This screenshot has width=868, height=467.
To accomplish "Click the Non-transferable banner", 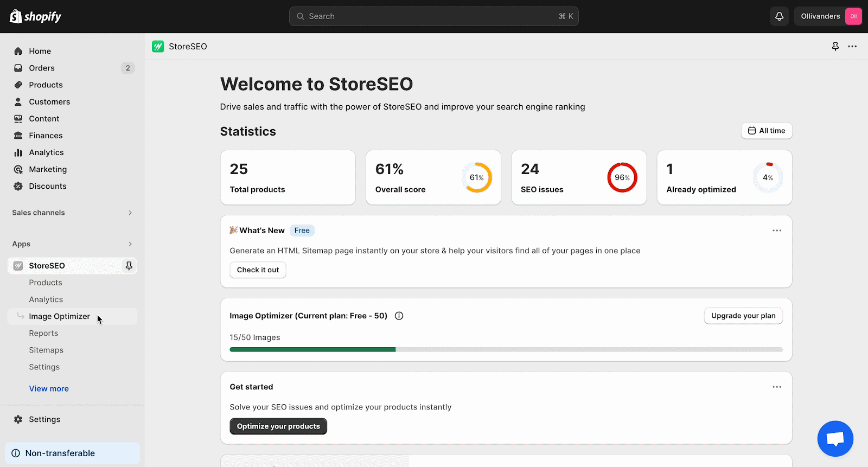I will tap(72, 453).
